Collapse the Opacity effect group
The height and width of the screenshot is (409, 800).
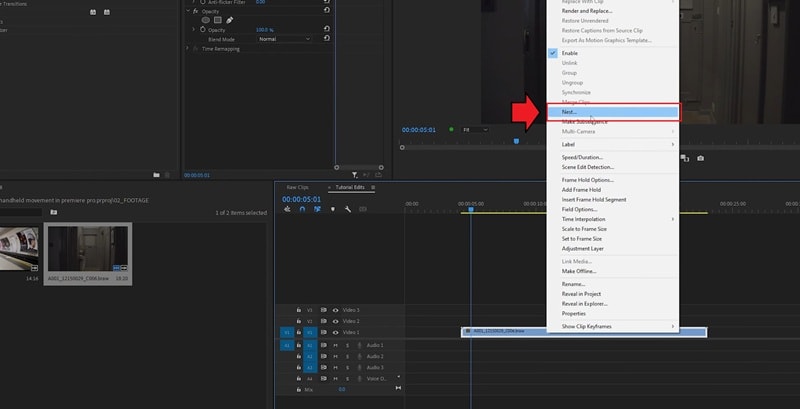click(188, 11)
